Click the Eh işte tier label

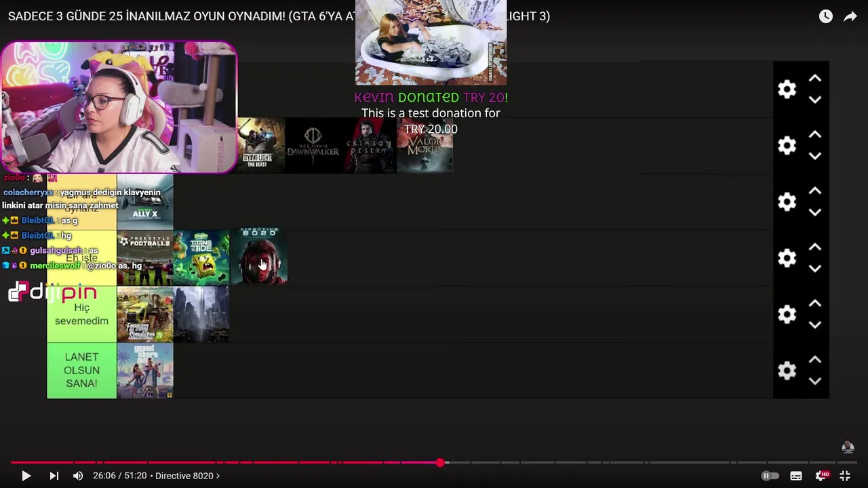click(81, 258)
